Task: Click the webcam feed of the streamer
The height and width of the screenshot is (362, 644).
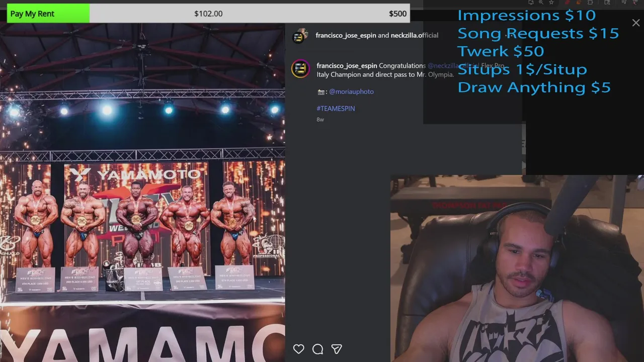Action: [517, 268]
